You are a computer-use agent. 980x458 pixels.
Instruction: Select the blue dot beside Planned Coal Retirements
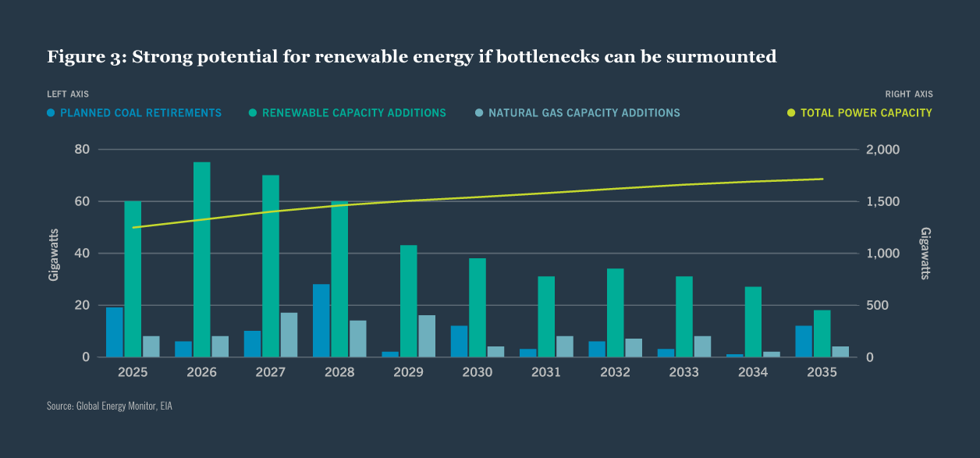coord(51,112)
